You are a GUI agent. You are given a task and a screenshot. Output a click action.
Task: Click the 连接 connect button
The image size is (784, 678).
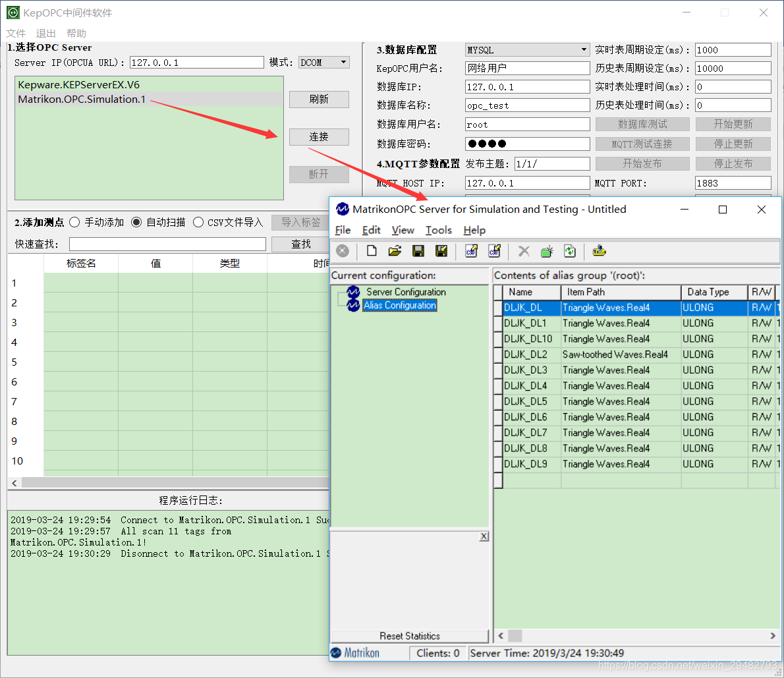pos(319,137)
